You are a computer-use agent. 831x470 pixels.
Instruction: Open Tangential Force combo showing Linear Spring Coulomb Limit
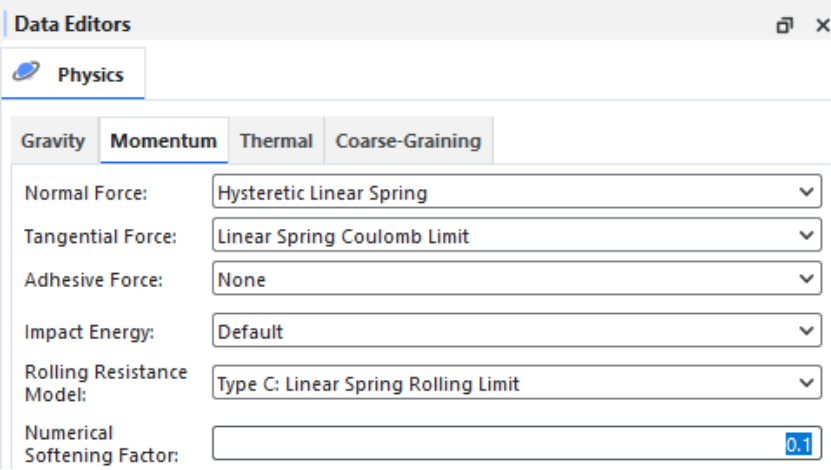517,235
